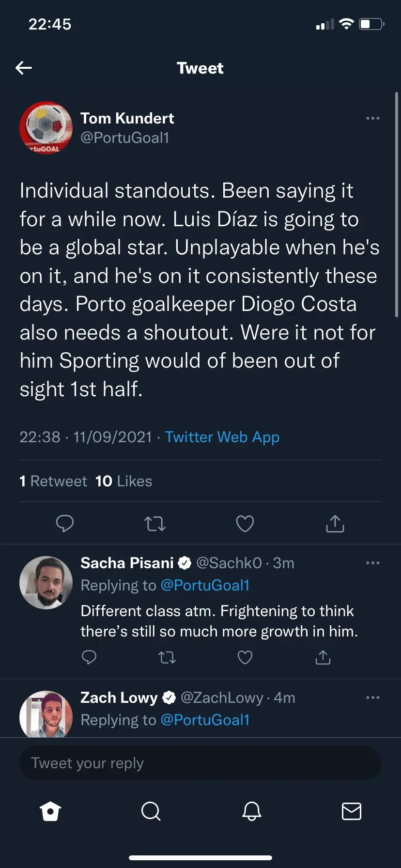Tap the back arrow to leave tweet
This screenshot has width=401, height=868.
coord(24,68)
